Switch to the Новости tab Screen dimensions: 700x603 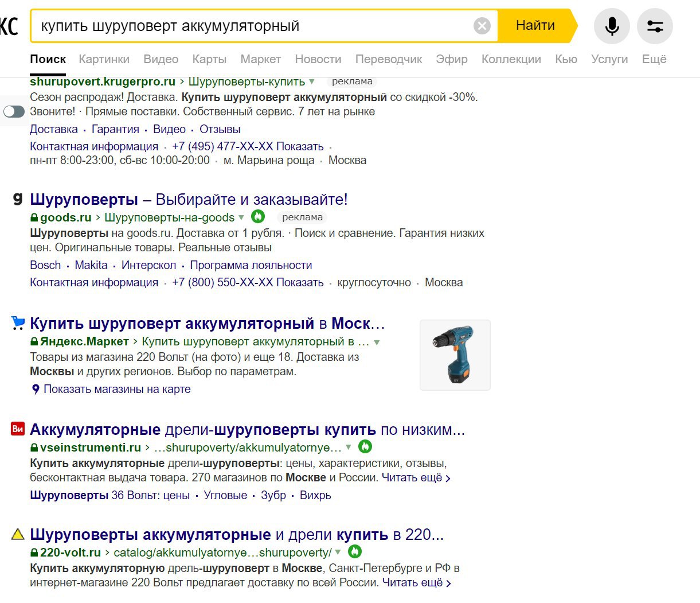(318, 59)
